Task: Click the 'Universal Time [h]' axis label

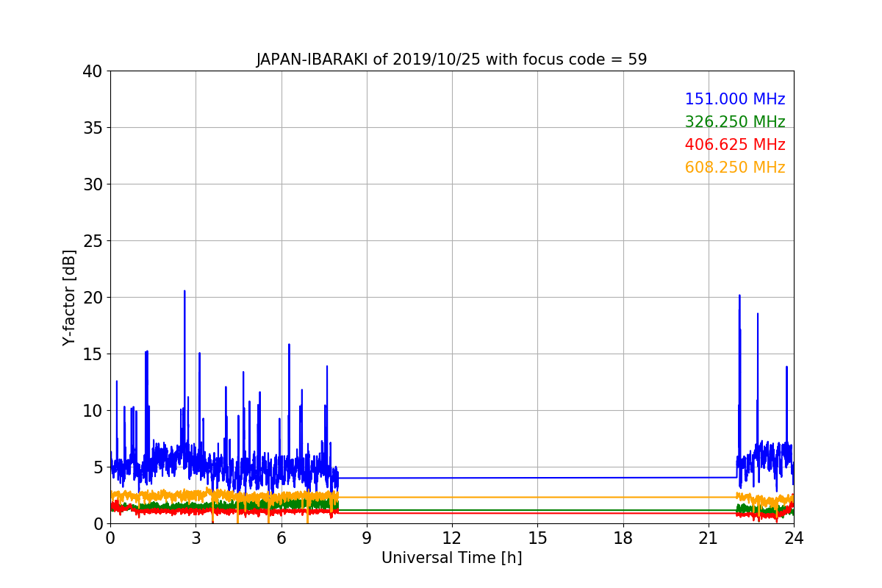Action: tap(451, 558)
